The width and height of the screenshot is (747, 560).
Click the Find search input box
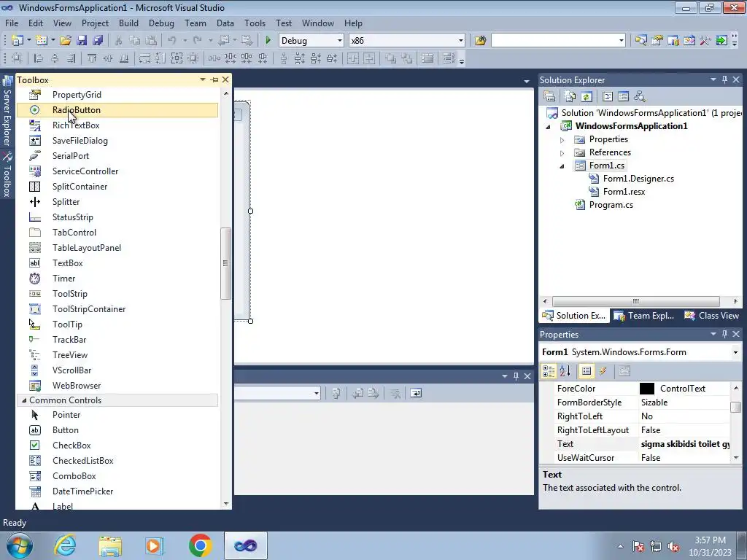554,41
